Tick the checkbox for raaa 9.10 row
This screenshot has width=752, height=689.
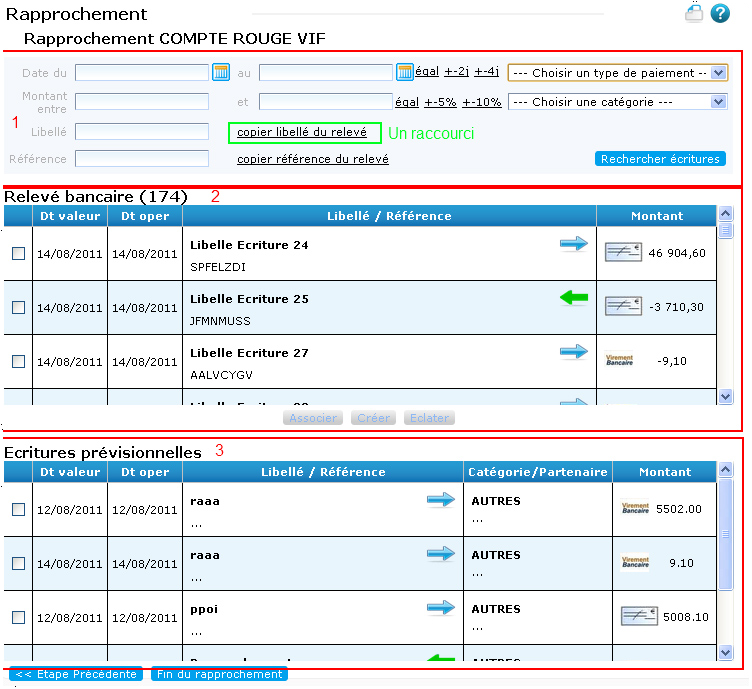coord(18,563)
